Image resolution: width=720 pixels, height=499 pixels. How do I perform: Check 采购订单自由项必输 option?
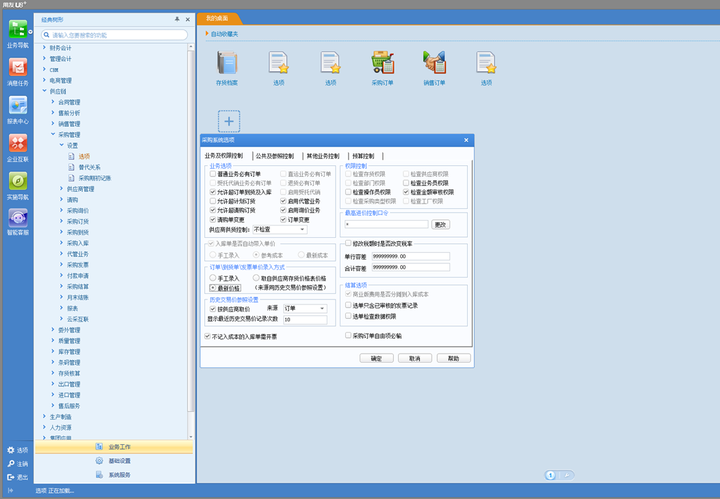348,336
